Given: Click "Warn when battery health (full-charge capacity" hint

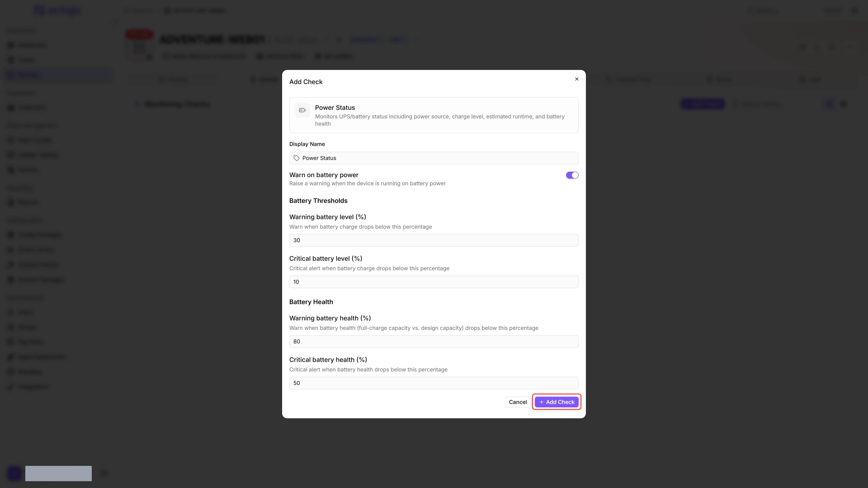Looking at the screenshot, I should click(x=413, y=328).
